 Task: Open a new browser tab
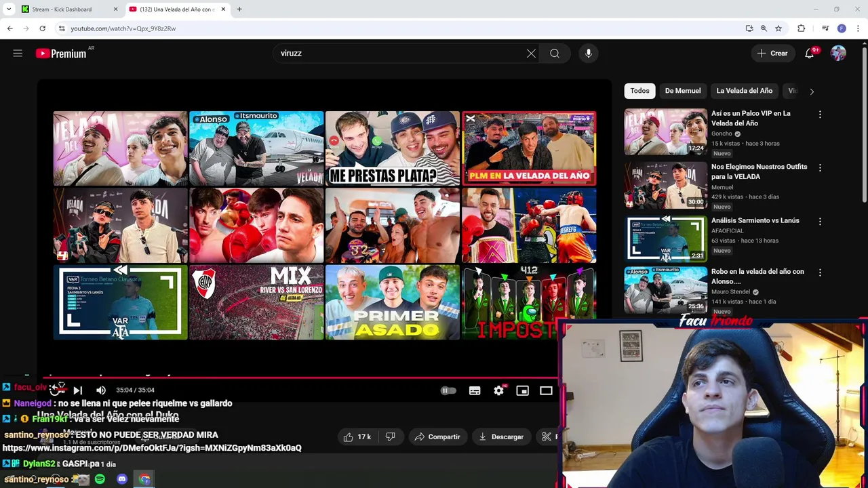239,9
